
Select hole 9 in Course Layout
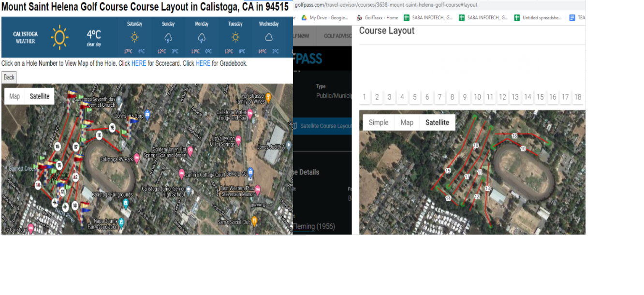tap(465, 97)
